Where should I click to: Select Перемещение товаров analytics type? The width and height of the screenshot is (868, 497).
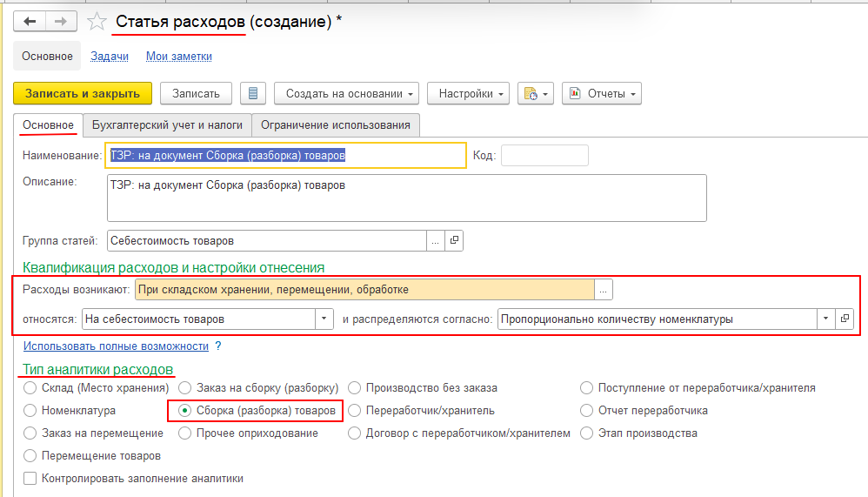(31, 455)
